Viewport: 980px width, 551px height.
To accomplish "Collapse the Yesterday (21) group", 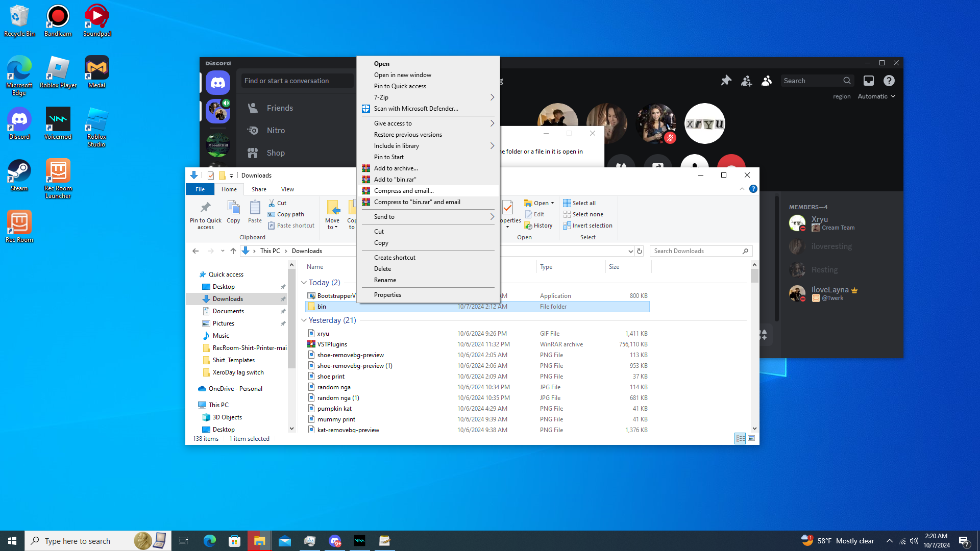I will click(304, 320).
